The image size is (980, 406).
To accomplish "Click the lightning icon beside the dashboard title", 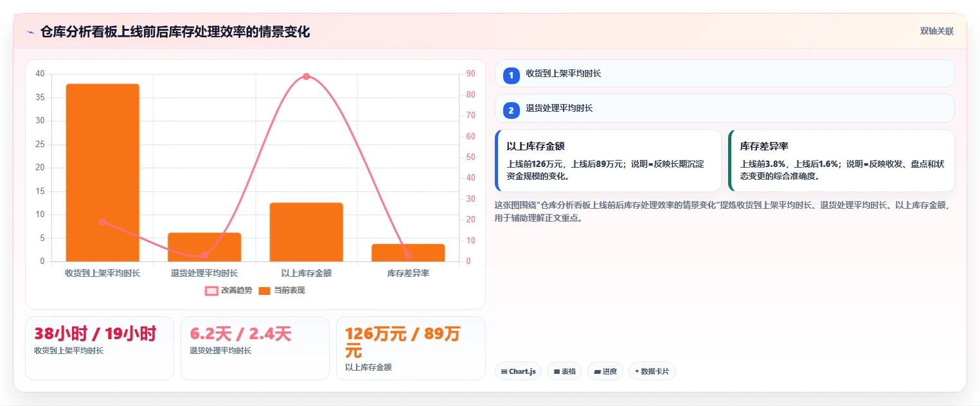I will (x=30, y=32).
